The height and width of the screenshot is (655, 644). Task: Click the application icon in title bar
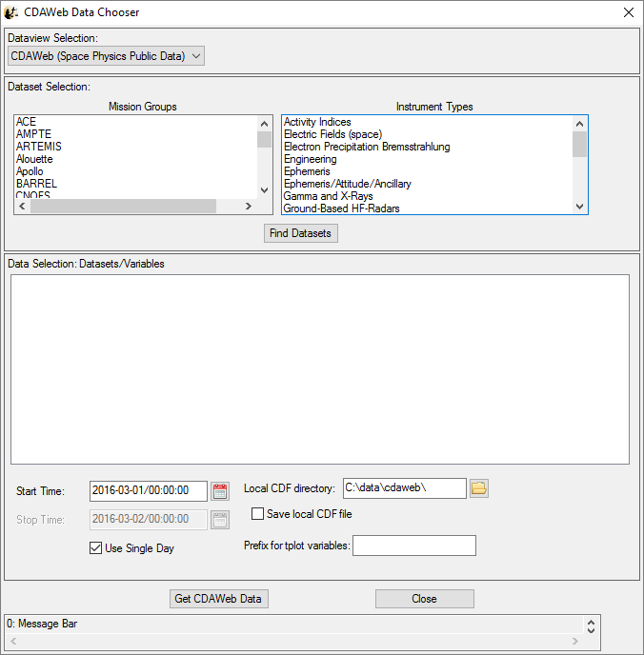point(11,12)
